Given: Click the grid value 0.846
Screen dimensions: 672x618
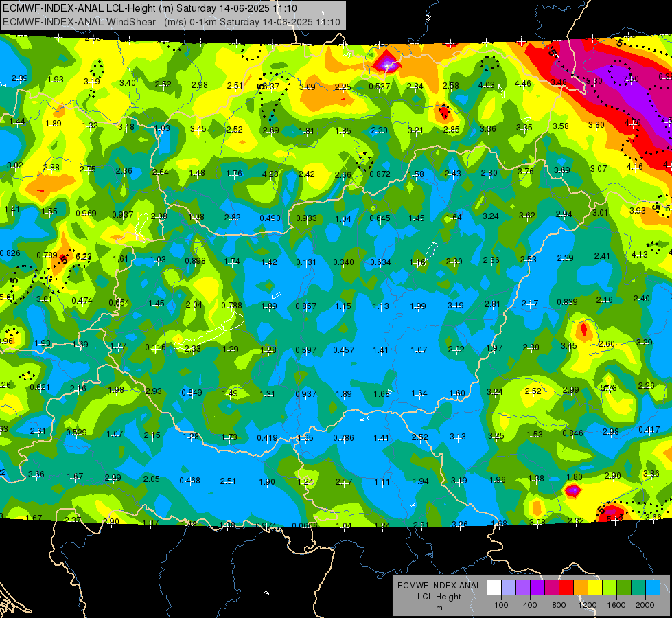Looking at the screenshot, I should pos(573,433).
